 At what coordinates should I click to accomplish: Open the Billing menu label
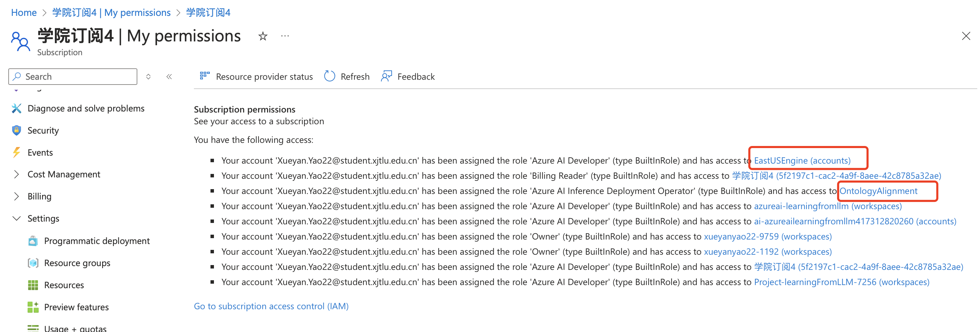[40, 196]
